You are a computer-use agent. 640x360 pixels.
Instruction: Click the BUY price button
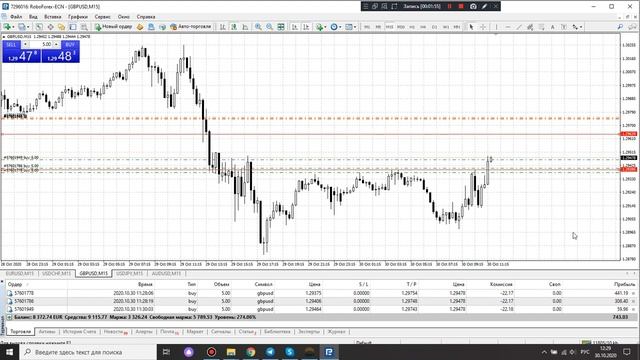[x=60, y=56]
